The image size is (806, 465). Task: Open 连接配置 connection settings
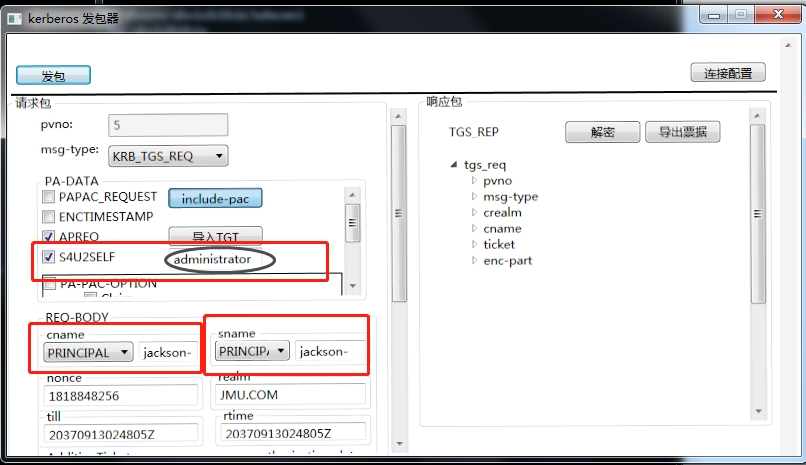pos(727,73)
